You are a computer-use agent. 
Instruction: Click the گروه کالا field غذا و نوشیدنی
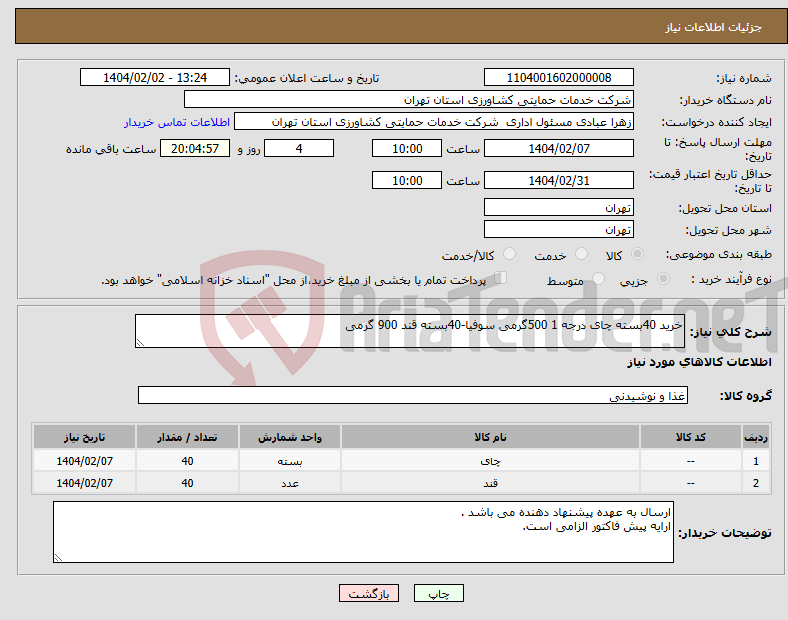[x=413, y=395]
